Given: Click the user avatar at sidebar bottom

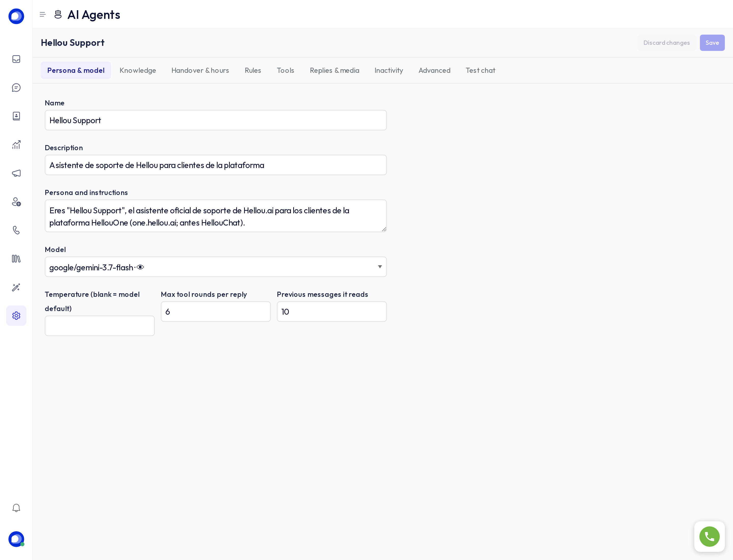Looking at the screenshot, I should coord(16,539).
